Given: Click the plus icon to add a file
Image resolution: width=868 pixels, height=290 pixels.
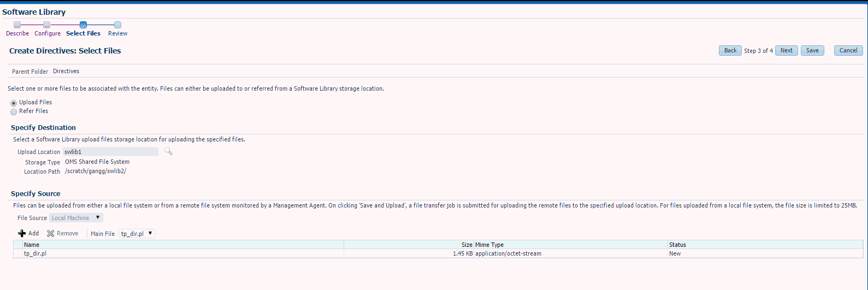Looking at the screenshot, I should 22,233.
